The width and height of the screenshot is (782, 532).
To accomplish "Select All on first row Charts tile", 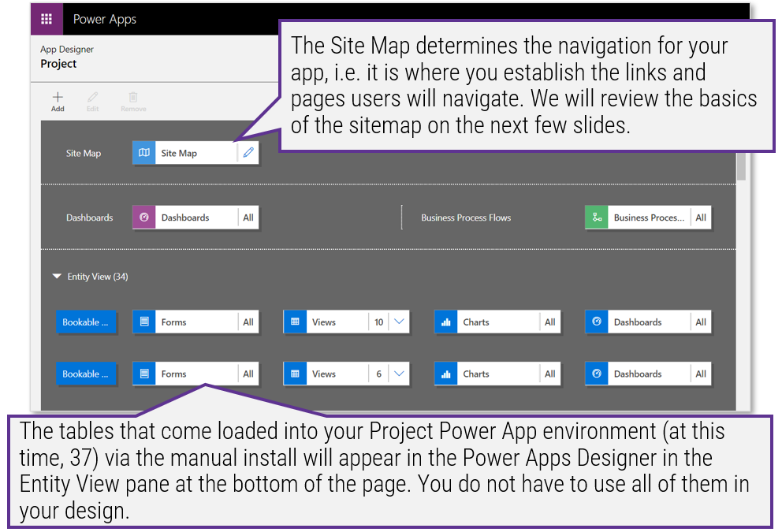I will click(x=550, y=322).
